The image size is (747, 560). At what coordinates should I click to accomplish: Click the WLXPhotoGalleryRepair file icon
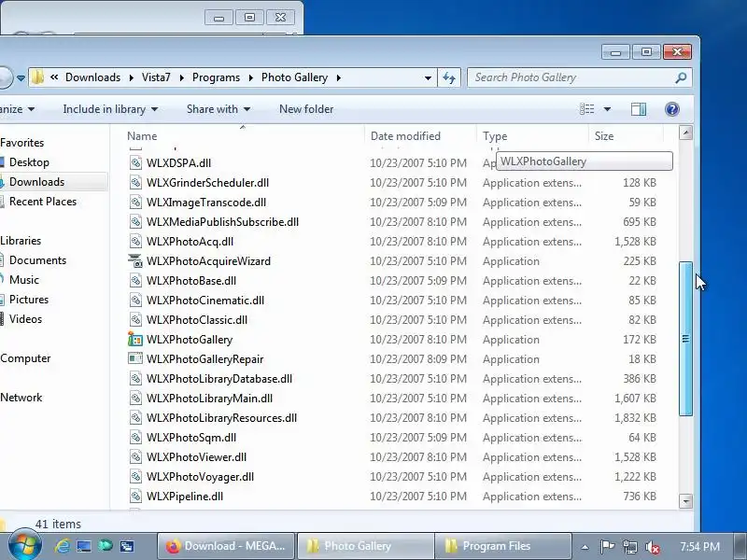coord(135,359)
